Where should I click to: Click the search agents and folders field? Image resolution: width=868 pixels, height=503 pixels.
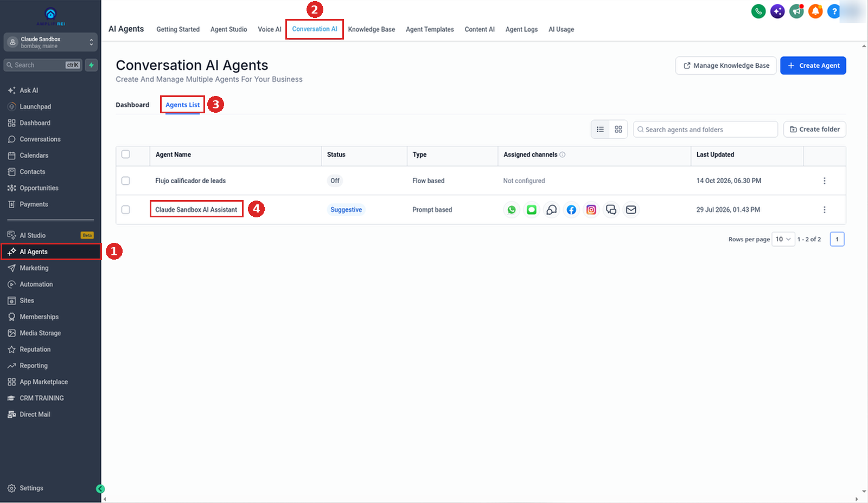click(x=705, y=130)
